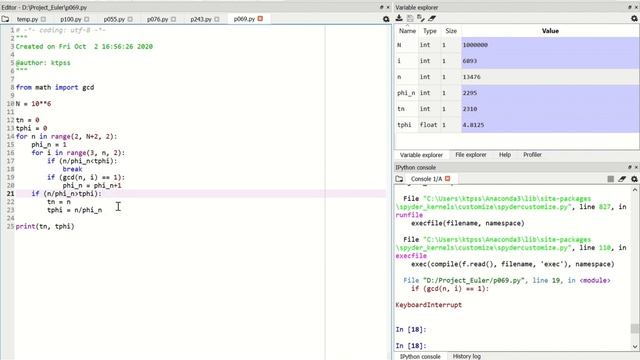This screenshot has height=360, width=640.
Task: Click the Save data icon in Variable explorer
Action: [x=410, y=18]
